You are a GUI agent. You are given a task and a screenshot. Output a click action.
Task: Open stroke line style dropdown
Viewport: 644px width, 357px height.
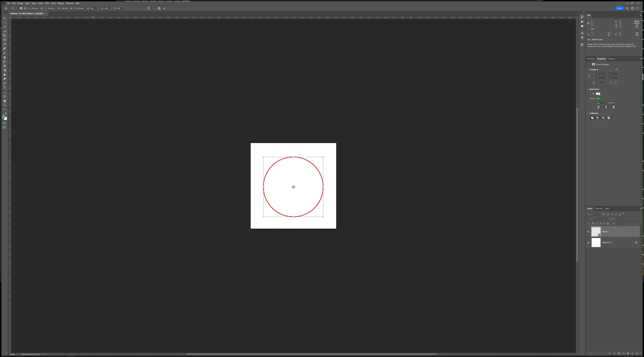[x=612, y=103]
